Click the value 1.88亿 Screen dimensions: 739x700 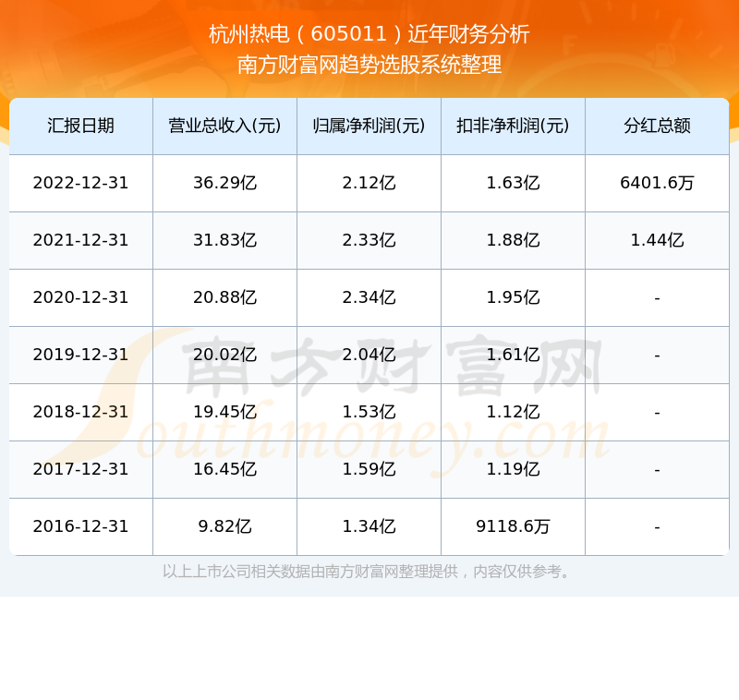(x=513, y=240)
